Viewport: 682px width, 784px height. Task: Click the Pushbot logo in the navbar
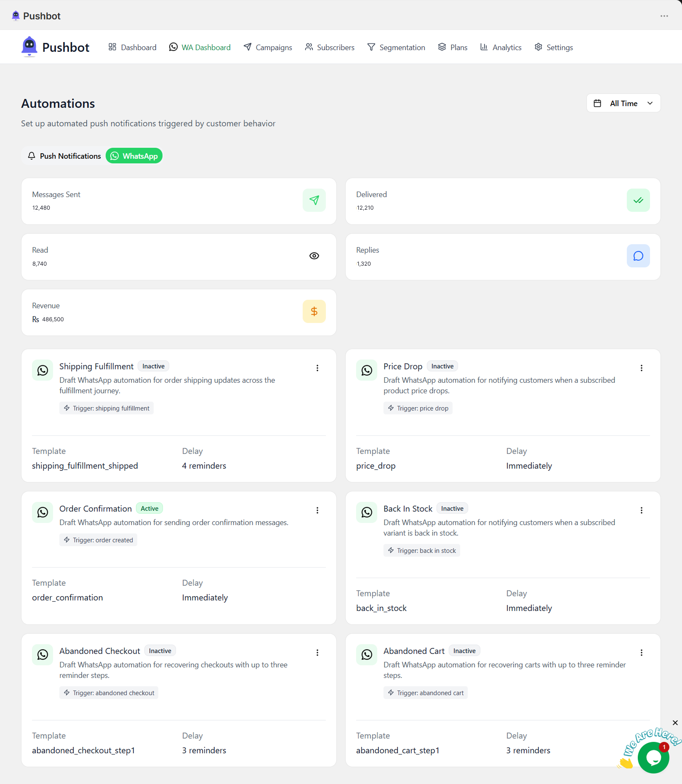click(x=55, y=47)
